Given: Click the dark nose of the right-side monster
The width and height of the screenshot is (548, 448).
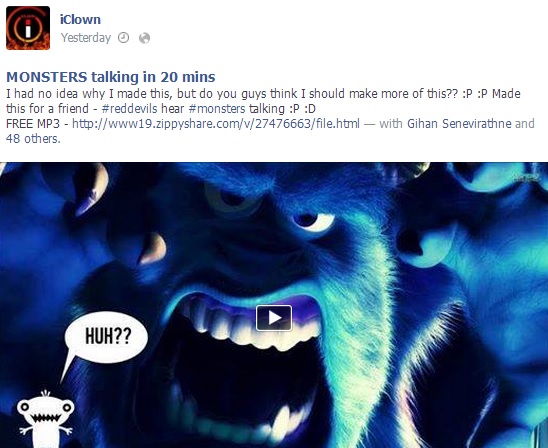Looking at the screenshot, I should pyautogui.click(x=409, y=242).
